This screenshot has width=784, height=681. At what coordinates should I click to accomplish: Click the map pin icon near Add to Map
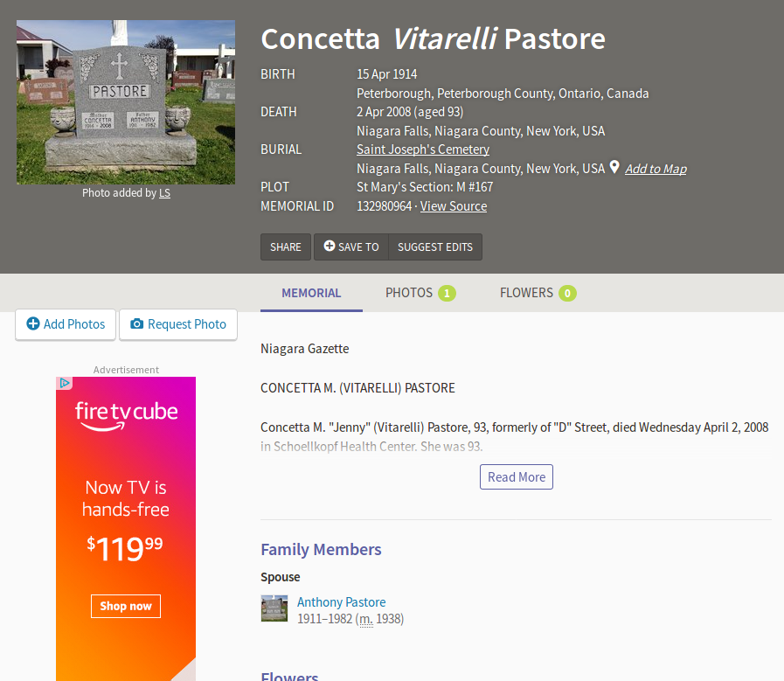(x=614, y=167)
